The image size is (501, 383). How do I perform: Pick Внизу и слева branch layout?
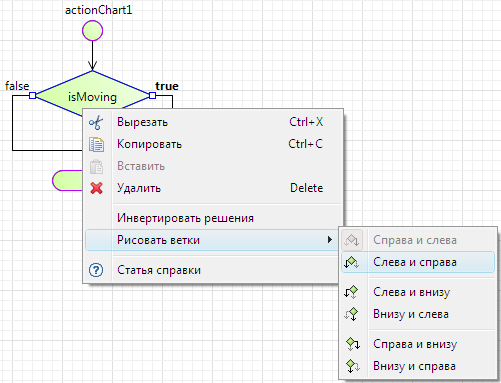click(x=418, y=314)
